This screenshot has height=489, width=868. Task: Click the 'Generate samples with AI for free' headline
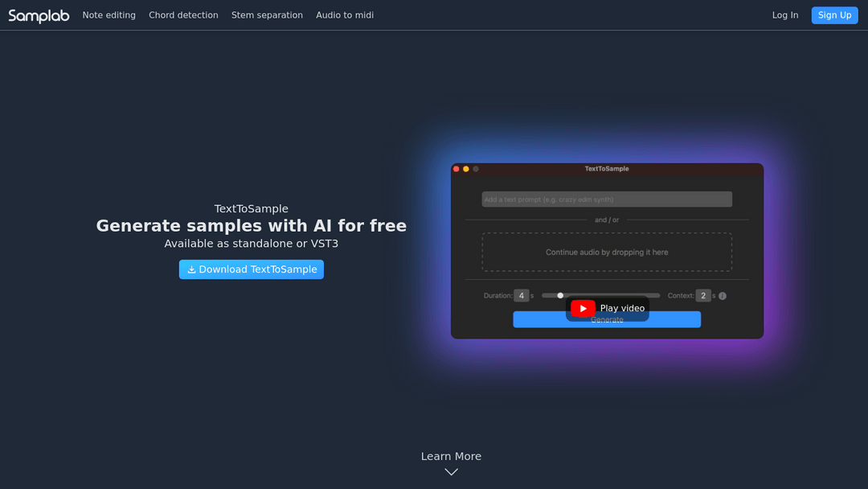pos(252,226)
